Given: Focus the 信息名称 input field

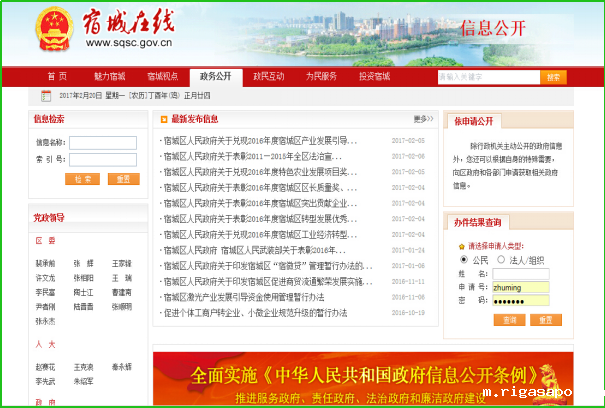Looking at the screenshot, I should (103, 143).
